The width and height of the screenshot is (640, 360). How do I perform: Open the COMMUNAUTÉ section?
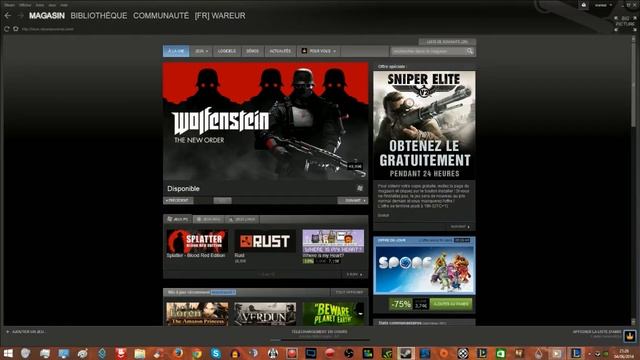tap(161, 16)
